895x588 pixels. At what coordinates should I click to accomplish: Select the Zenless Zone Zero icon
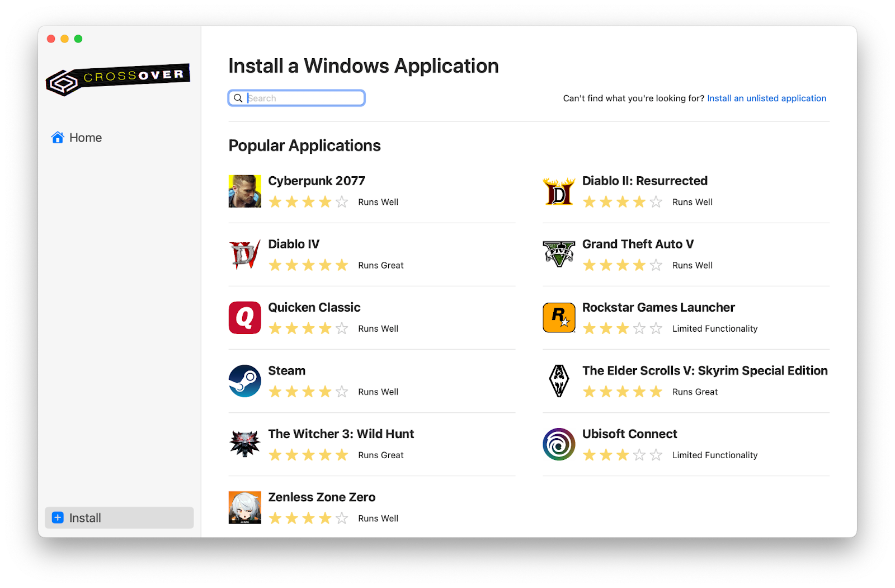click(x=244, y=507)
